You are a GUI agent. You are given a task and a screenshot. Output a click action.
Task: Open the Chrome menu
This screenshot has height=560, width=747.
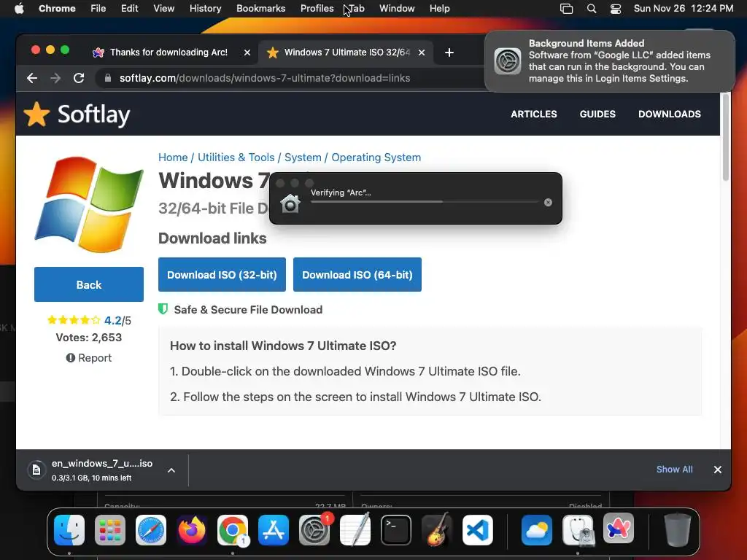point(57,8)
